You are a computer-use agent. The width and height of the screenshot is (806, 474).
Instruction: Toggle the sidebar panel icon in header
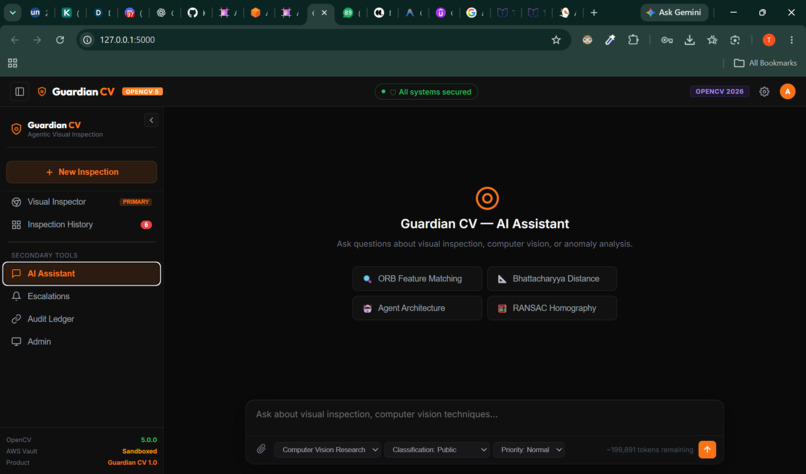click(x=20, y=92)
